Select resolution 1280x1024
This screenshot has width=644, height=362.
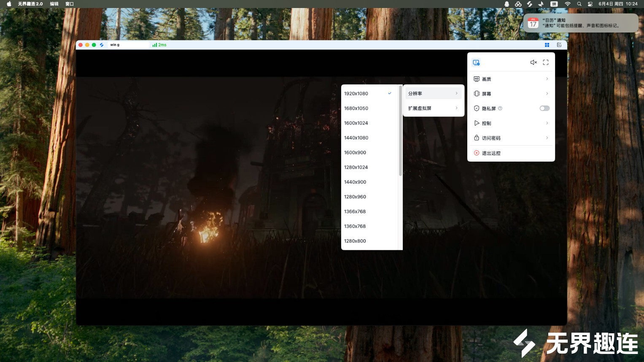[x=369, y=167]
